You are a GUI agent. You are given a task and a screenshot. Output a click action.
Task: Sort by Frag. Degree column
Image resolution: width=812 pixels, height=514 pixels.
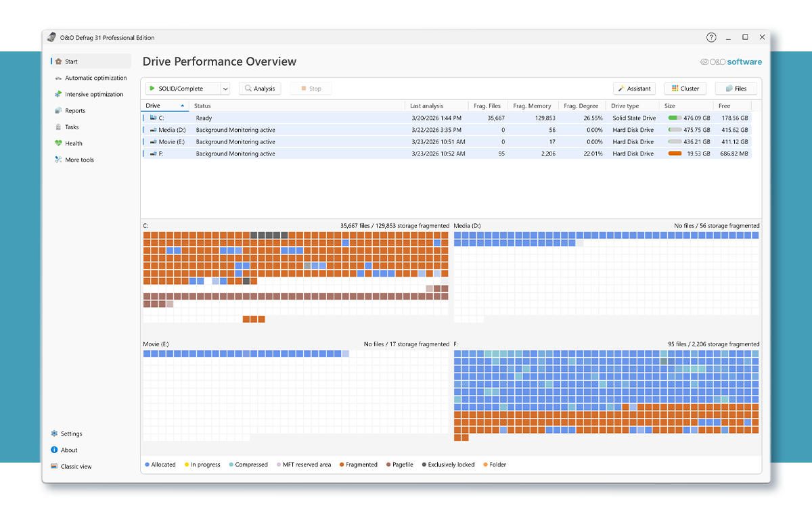(x=581, y=106)
